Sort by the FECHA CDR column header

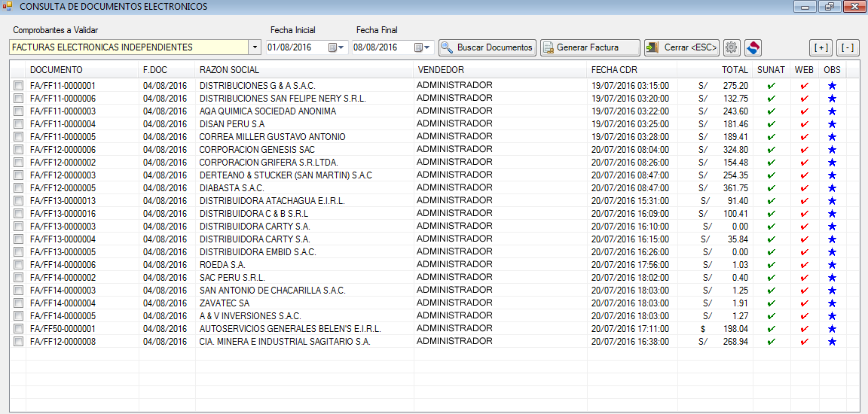tap(632, 70)
